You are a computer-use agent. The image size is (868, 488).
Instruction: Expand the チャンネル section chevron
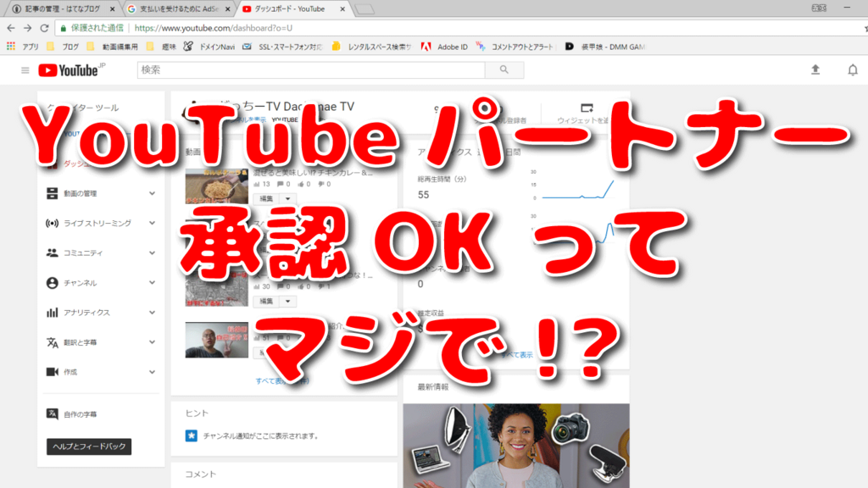click(x=153, y=283)
